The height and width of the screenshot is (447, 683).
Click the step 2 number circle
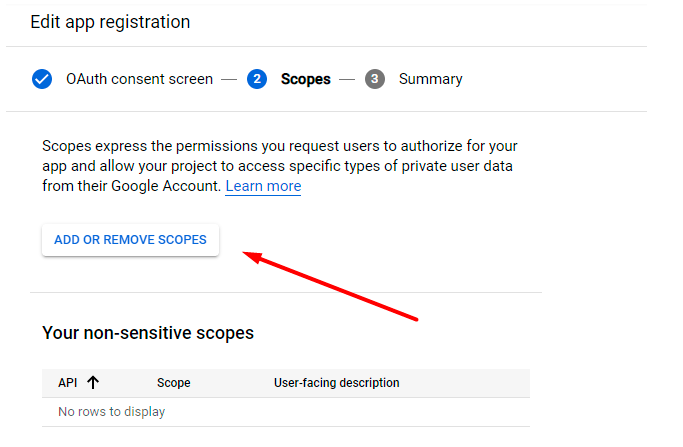[257, 79]
